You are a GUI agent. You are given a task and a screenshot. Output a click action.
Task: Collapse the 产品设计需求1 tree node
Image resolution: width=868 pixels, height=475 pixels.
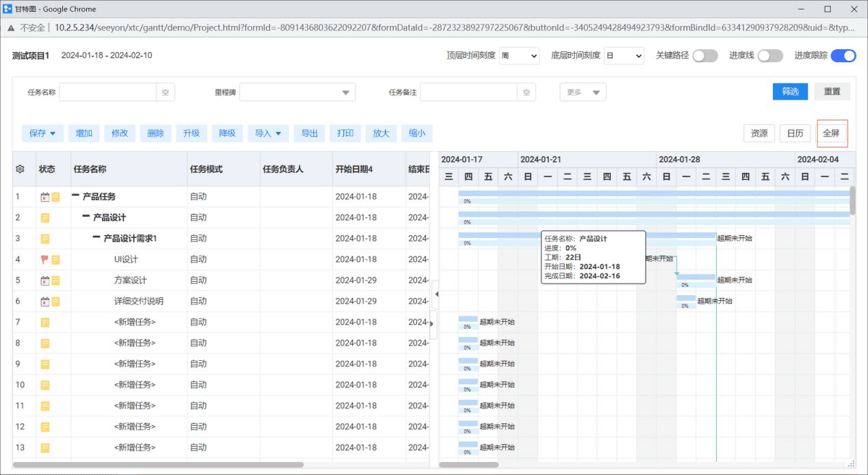click(96, 238)
